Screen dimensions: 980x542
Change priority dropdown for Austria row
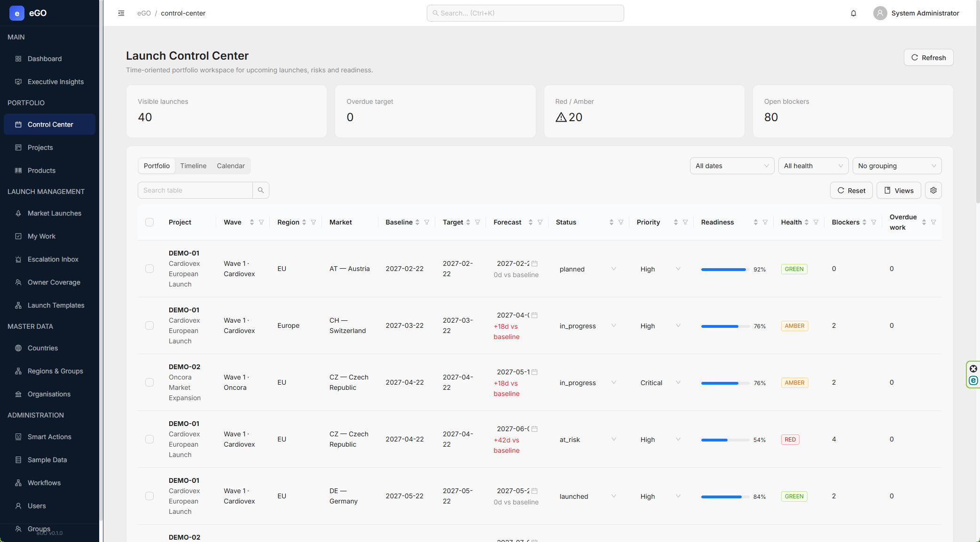(660, 269)
